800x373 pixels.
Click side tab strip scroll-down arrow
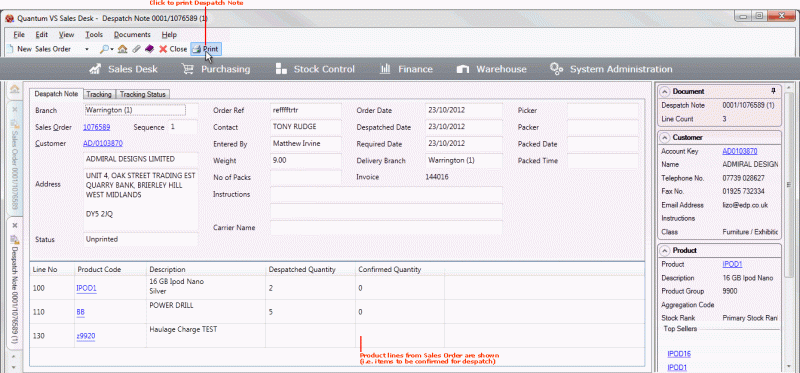tap(15, 366)
